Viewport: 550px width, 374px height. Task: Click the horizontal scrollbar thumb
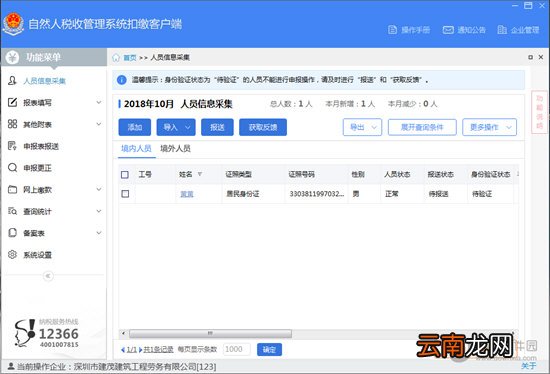pyautogui.click(x=210, y=333)
